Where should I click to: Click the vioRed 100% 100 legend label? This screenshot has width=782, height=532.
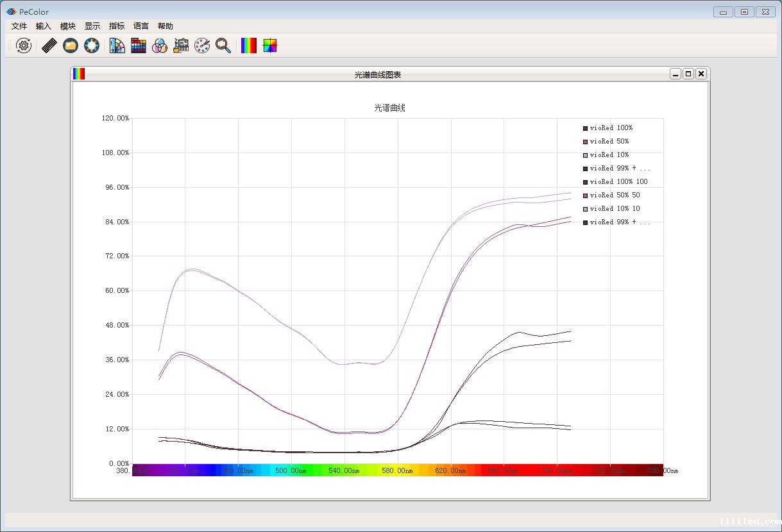point(618,182)
